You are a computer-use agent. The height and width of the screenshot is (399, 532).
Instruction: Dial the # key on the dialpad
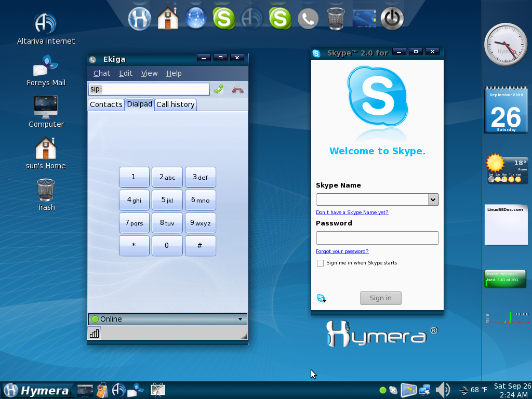[200, 245]
